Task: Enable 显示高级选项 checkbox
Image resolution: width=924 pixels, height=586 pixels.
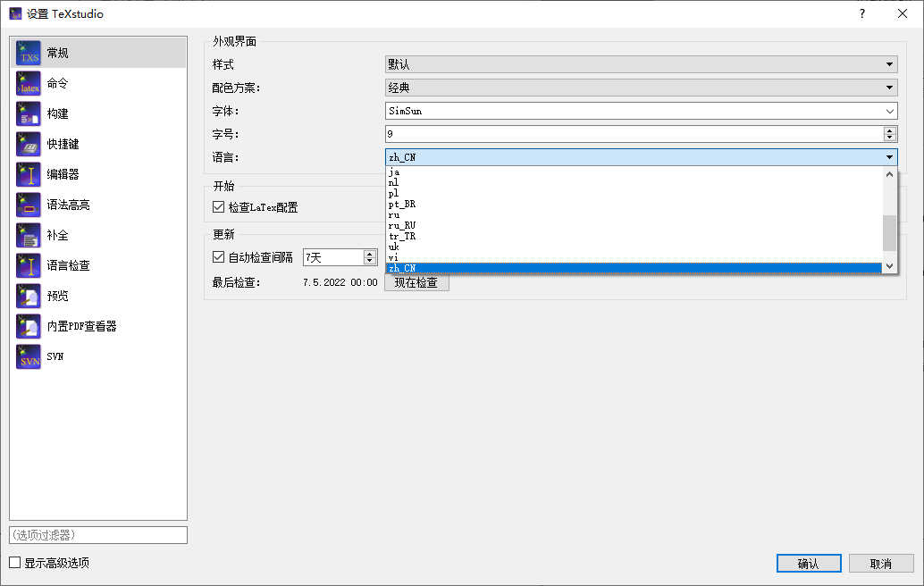Action: 15,564
